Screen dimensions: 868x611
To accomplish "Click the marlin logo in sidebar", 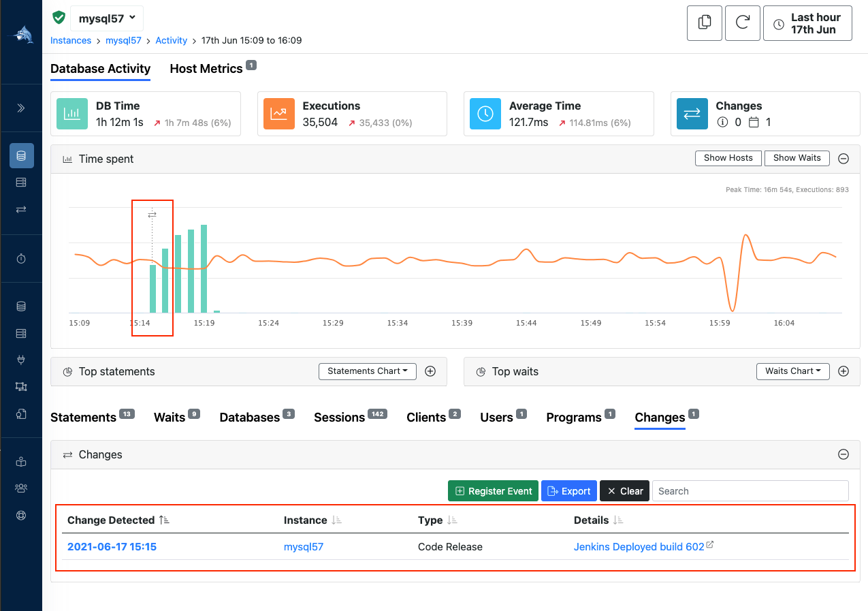I will [x=21, y=35].
